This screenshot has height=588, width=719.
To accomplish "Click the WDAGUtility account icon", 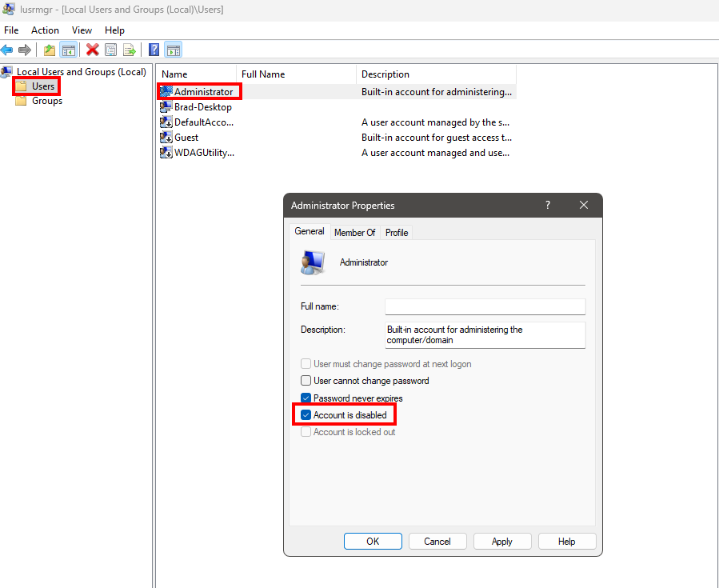I will [166, 153].
